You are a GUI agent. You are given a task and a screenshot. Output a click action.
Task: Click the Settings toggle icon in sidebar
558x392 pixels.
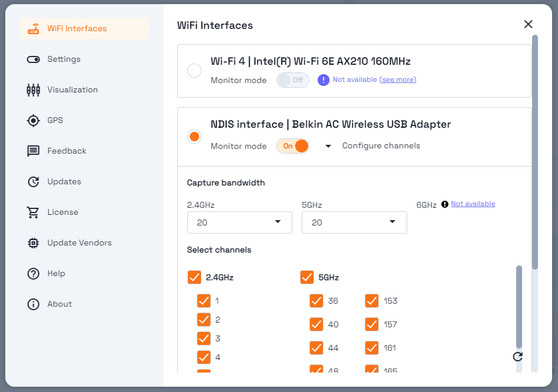point(34,59)
